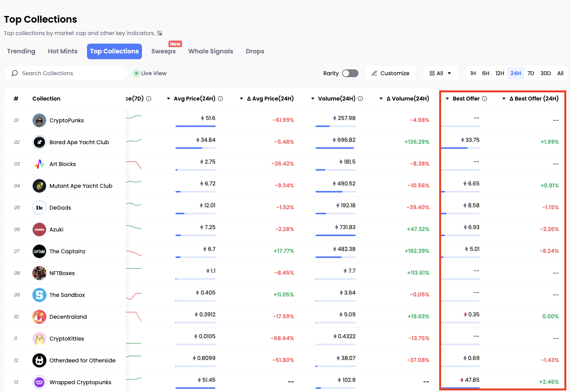Go to the Drops tab
The width and height of the screenshot is (571, 392).
(255, 51)
